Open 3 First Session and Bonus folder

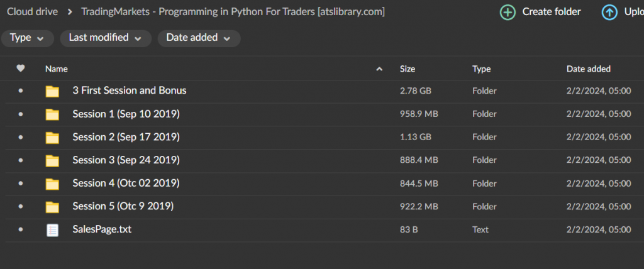point(130,91)
